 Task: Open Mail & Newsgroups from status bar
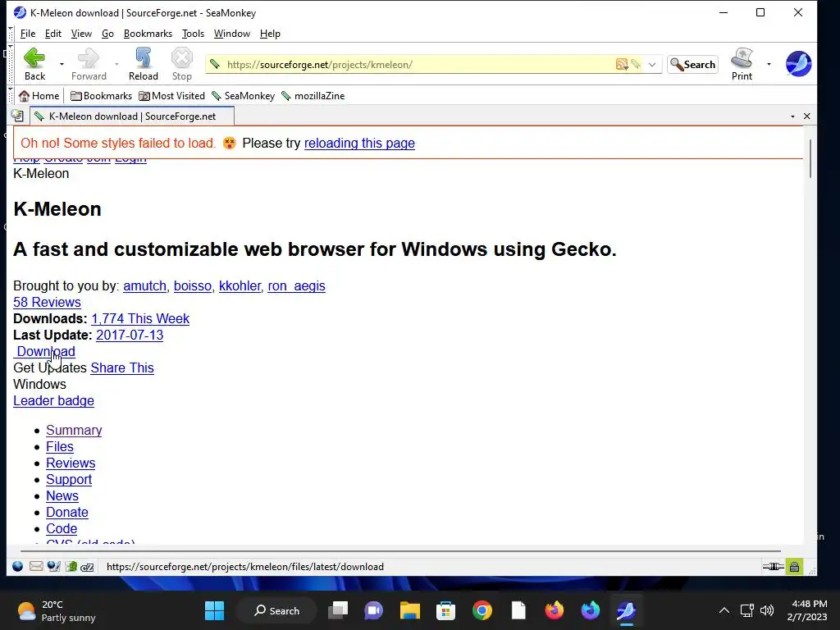coord(36,566)
